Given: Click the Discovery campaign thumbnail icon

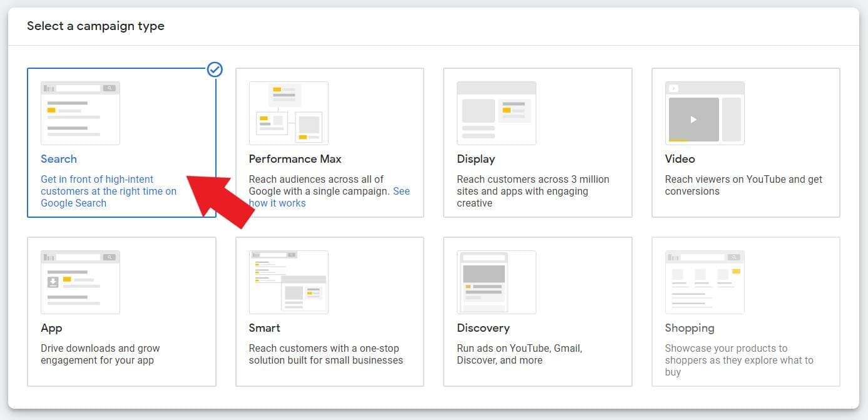Looking at the screenshot, I should click(x=496, y=282).
